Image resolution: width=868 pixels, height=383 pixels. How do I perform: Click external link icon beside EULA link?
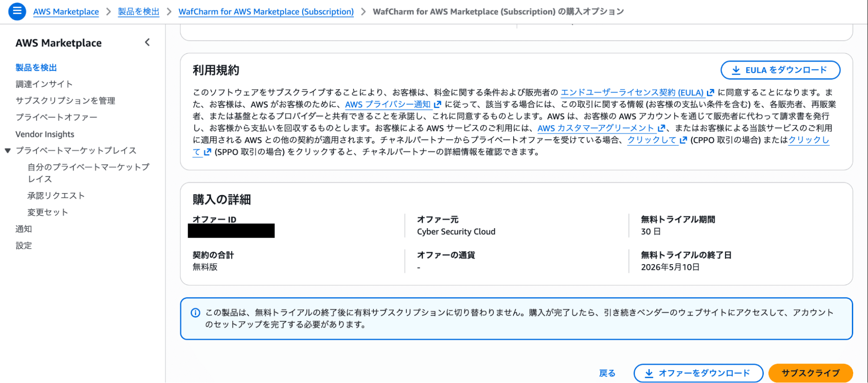point(710,92)
